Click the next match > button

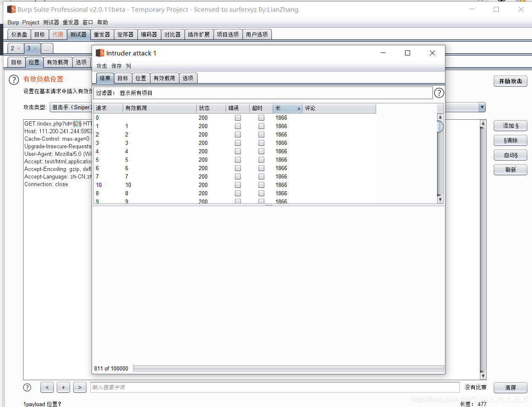pos(80,387)
